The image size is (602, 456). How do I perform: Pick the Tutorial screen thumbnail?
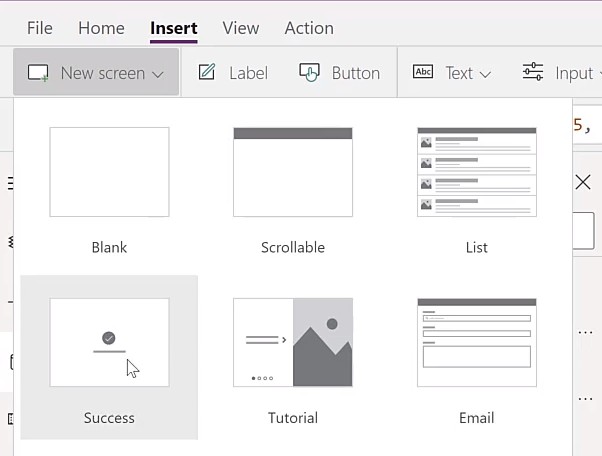(x=293, y=342)
